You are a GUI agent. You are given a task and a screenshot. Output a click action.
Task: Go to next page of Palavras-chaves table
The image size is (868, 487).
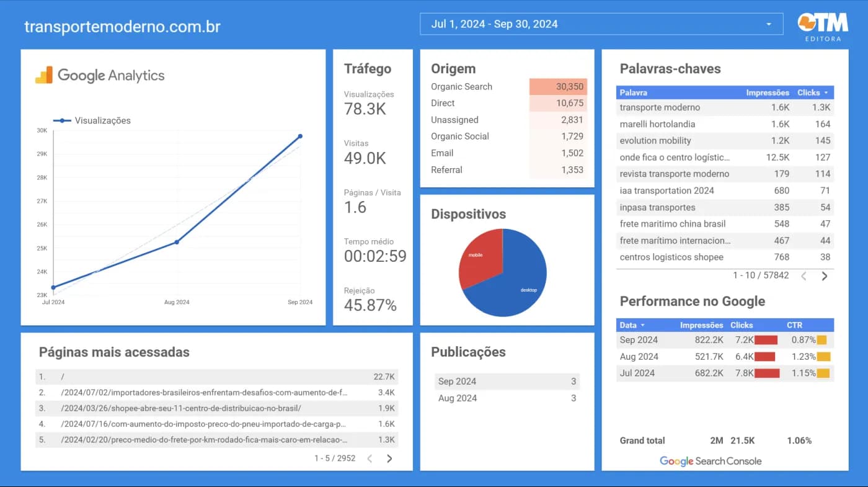point(824,276)
